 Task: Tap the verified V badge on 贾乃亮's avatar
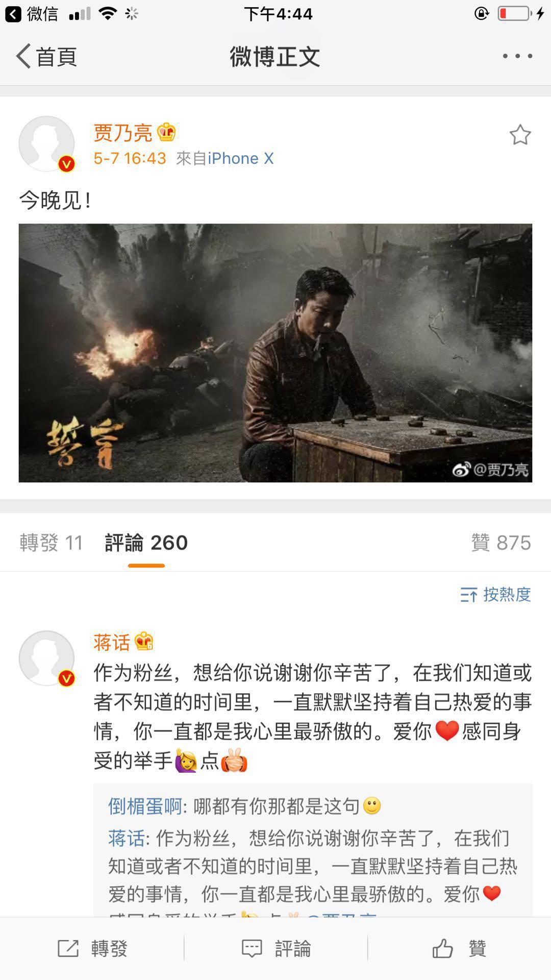click(66, 164)
